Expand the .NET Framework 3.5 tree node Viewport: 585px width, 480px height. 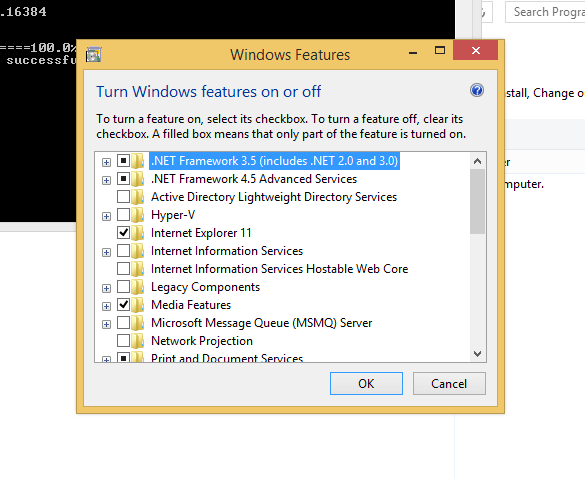click(106, 162)
